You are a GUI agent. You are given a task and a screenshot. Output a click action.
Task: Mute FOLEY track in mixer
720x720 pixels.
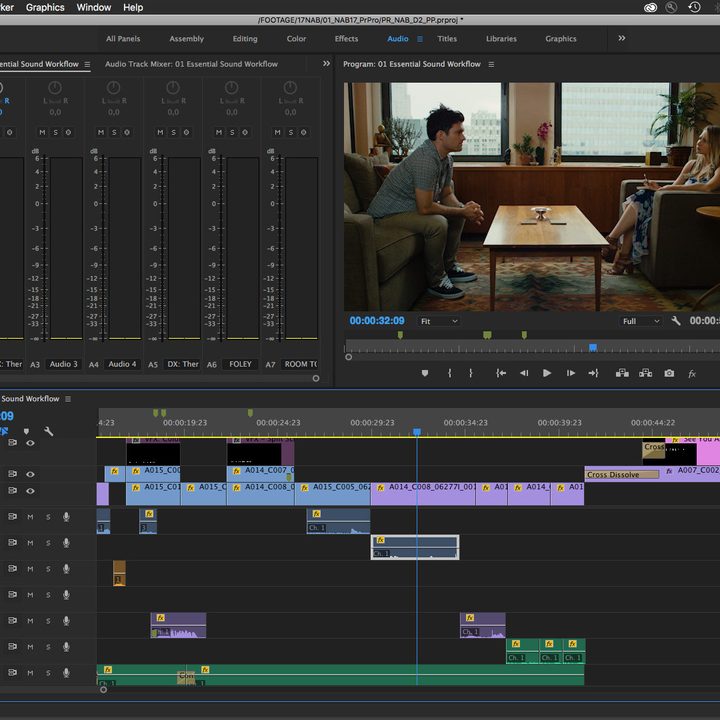pos(219,132)
